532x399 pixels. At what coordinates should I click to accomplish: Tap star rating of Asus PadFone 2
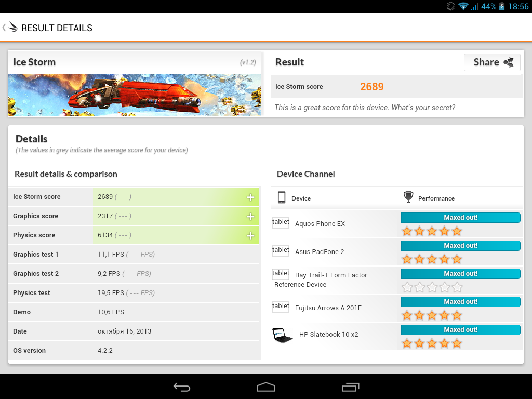click(x=432, y=260)
